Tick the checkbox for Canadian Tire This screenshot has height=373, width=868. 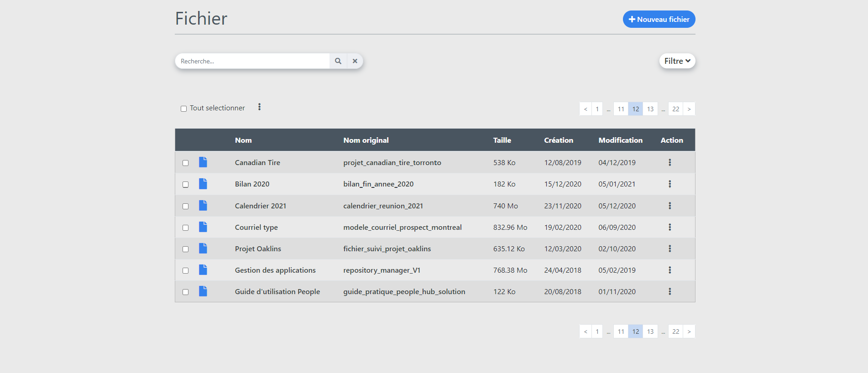[x=185, y=163]
